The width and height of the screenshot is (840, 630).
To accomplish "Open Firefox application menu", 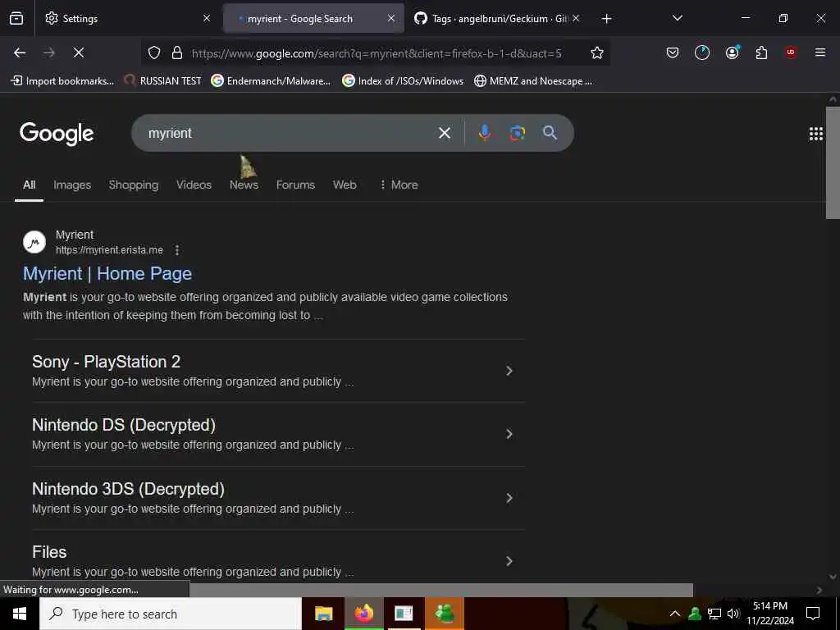I will pos(820,52).
